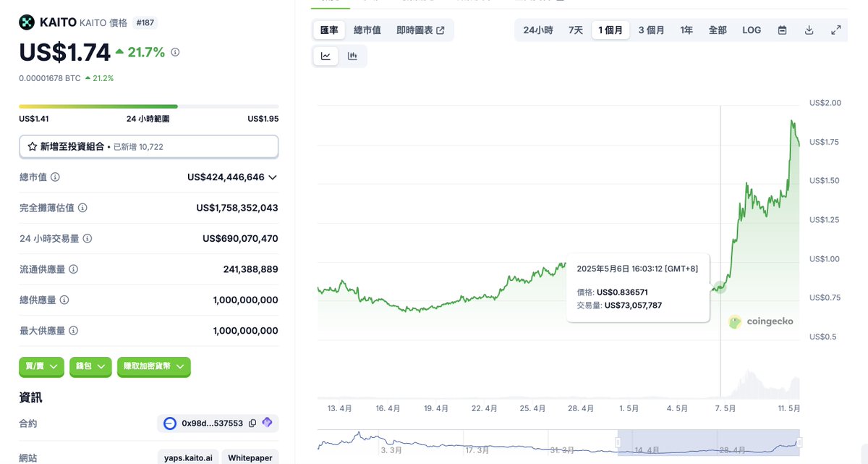Click the star icon to add to portfolio
868x464 pixels.
click(x=33, y=146)
